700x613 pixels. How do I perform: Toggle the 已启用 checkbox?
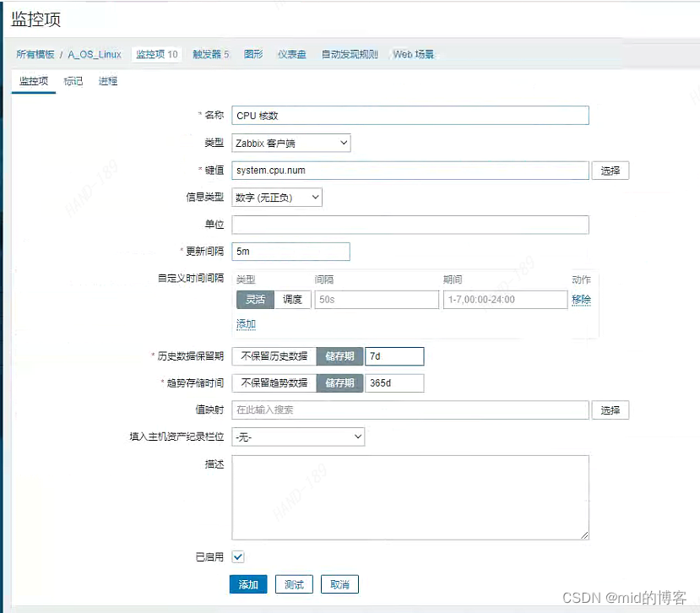point(238,556)
